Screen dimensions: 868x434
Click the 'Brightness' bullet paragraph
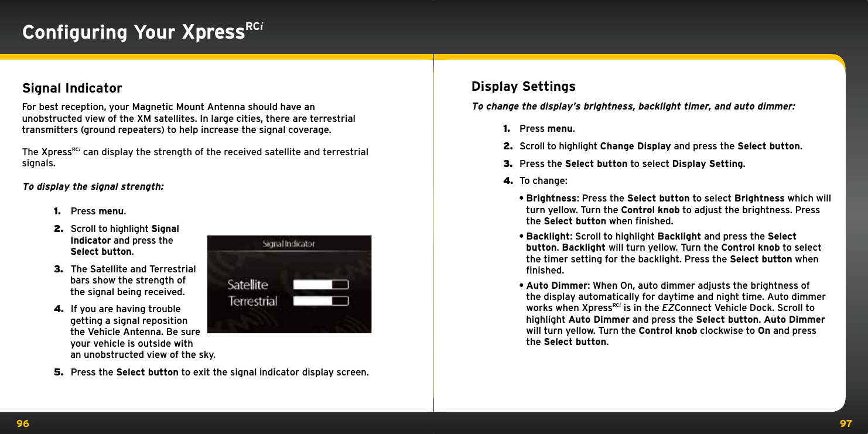(675, 210)
